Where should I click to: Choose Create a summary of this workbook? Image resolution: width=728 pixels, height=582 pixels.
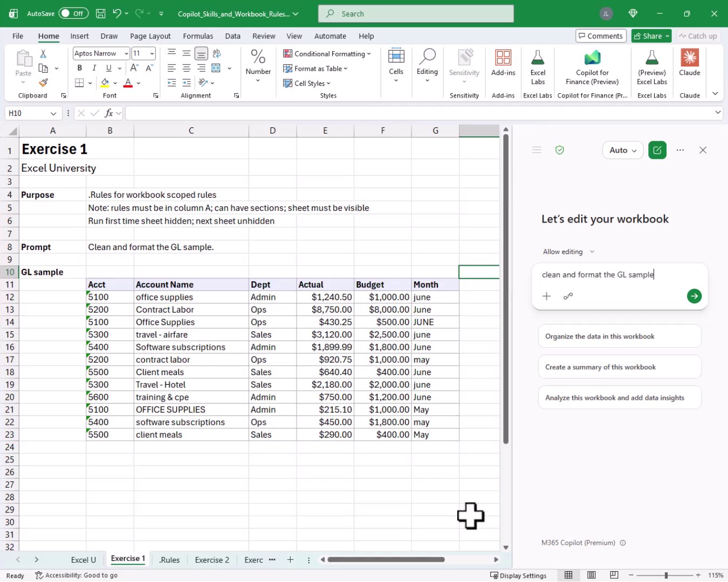point(620,367)
